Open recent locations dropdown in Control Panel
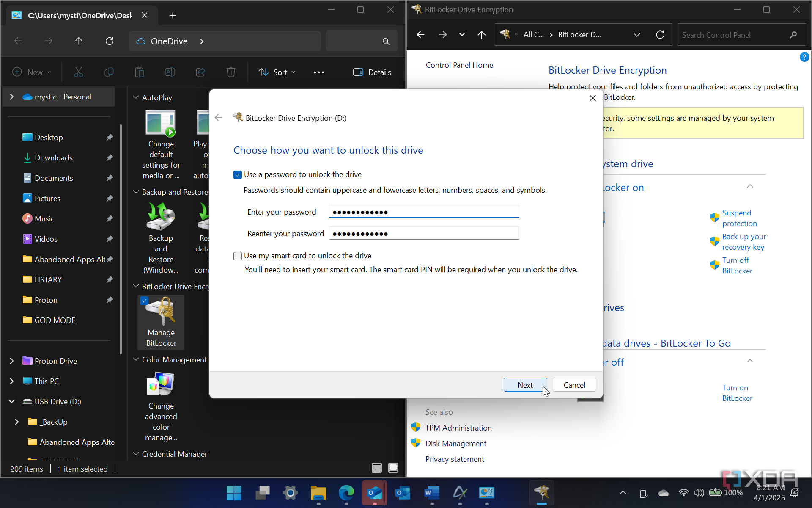Screen dimensions: 812x508 coord(462,35)
